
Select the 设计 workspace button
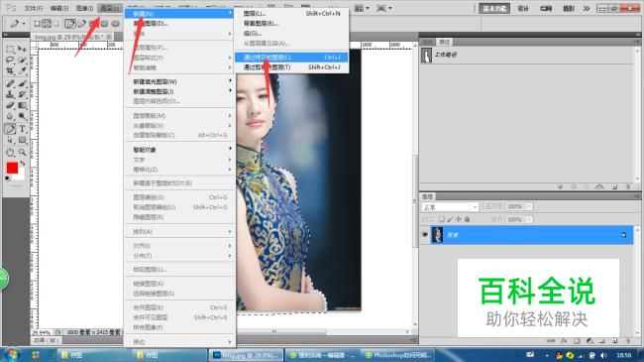click(523, 8)
